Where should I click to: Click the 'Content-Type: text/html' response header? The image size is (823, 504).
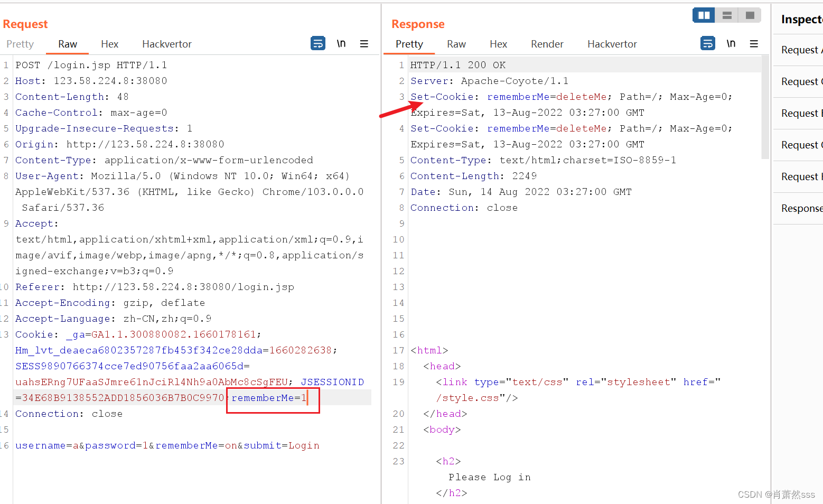[544, 160]
